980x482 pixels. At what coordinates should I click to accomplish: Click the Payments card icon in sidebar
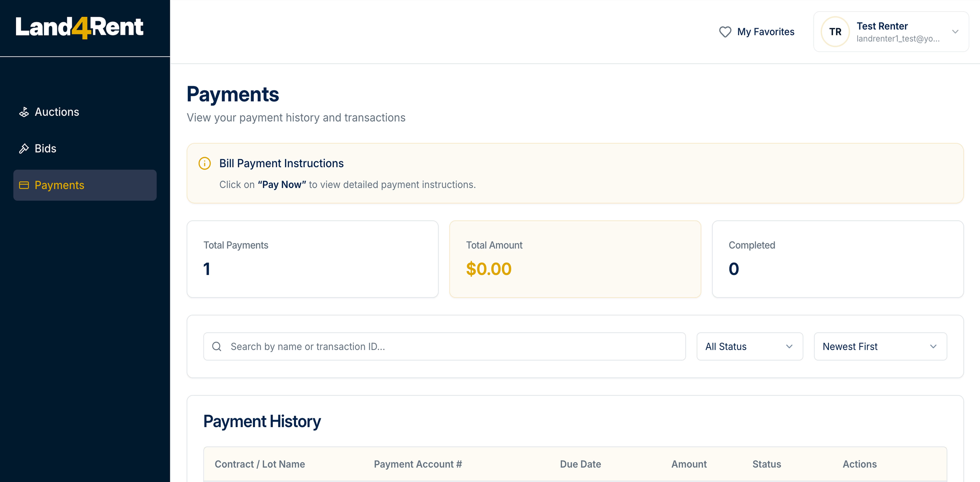pyautogui.click(x=24, y=185)
